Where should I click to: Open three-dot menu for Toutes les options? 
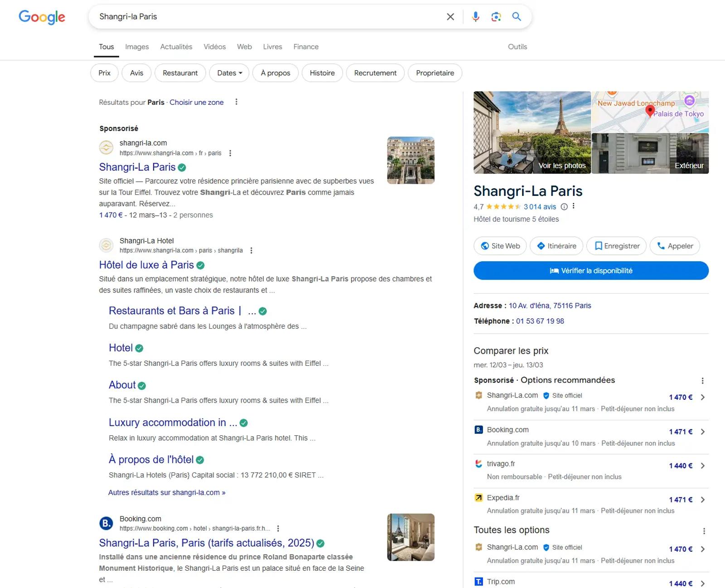[x=704, y=531]
